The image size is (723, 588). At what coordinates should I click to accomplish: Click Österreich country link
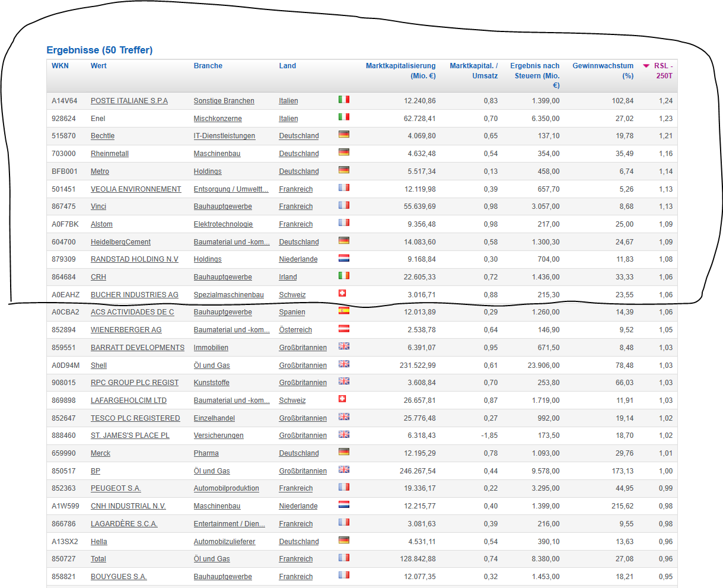(x=295, y=330)
